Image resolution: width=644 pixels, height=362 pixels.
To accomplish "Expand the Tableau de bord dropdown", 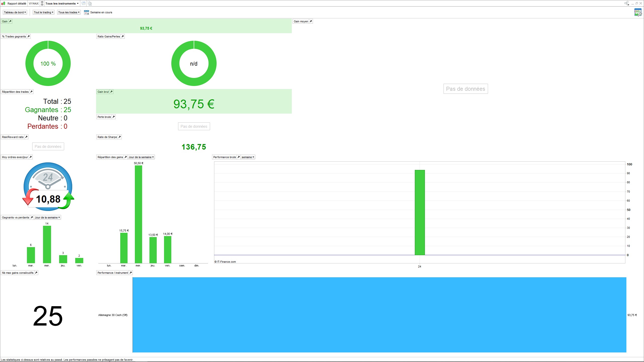I will click(x=15, y=12).
